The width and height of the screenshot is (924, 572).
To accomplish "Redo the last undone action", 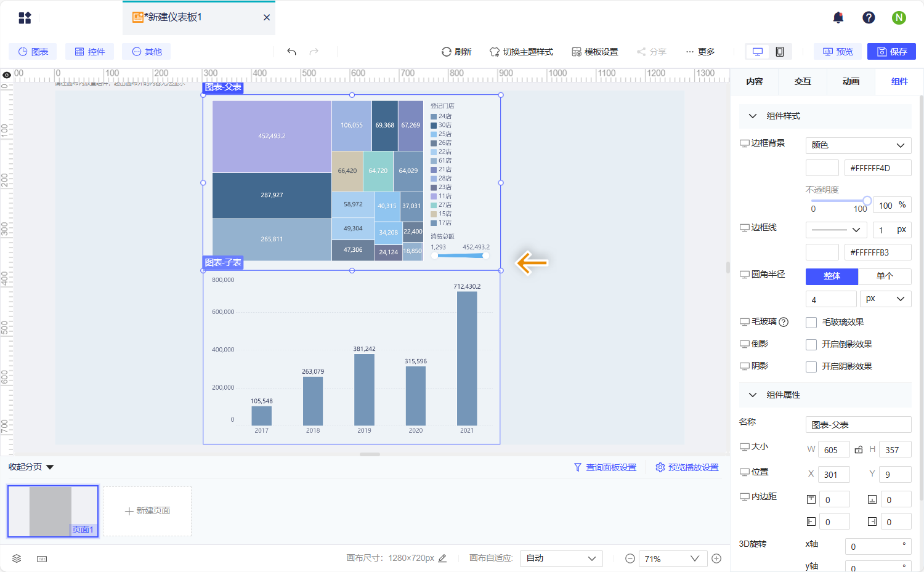I will click(314, 52).
